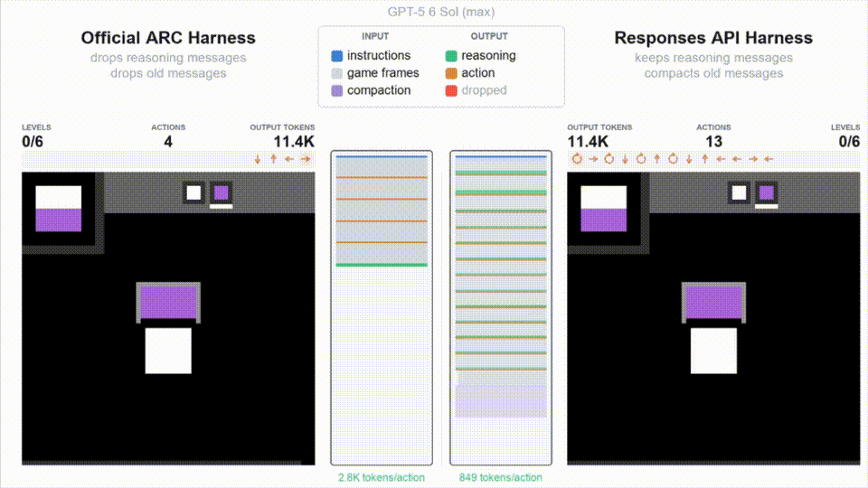Click the green reasoning bar ending the left context column

click(x=382, y=265)
